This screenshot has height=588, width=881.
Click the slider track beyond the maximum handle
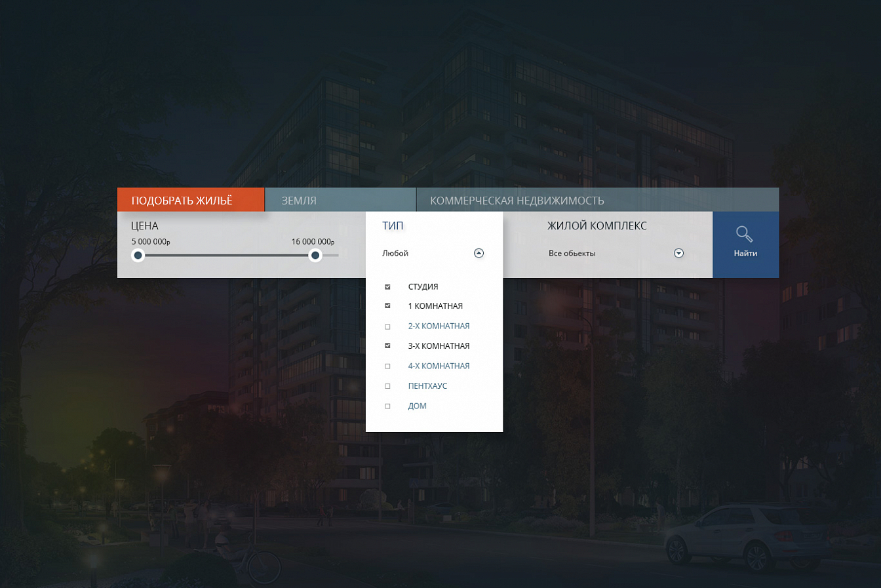tap(331, 255)
